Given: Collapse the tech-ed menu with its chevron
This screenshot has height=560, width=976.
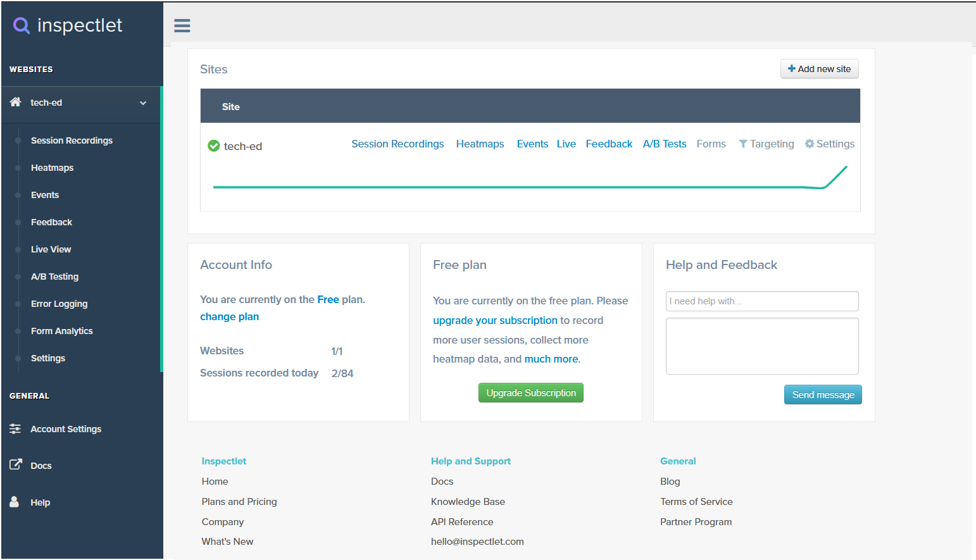Looking at the screenshot, I should click(142, 103).
